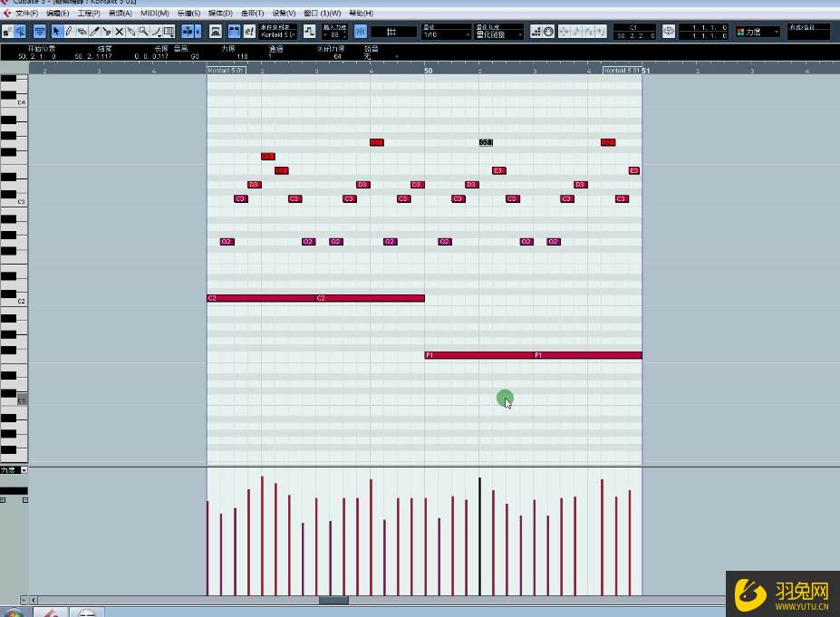Select the Erase tool

(82, 32)
